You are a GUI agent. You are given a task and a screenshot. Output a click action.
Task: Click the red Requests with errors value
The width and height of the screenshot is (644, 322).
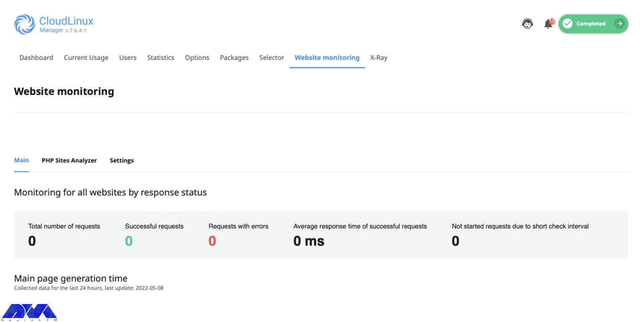point(212,241)
